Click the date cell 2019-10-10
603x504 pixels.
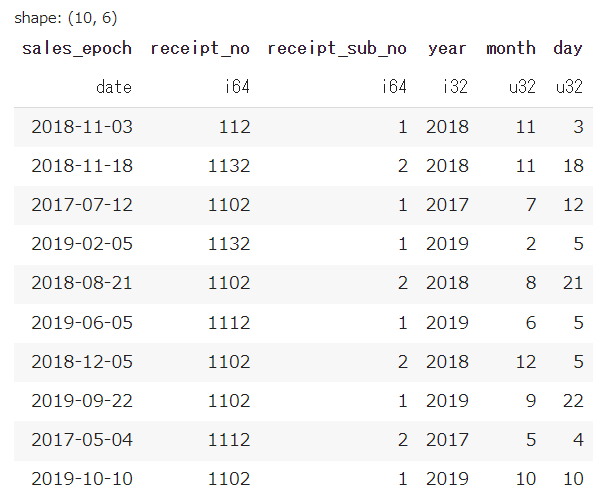point(82,479)
